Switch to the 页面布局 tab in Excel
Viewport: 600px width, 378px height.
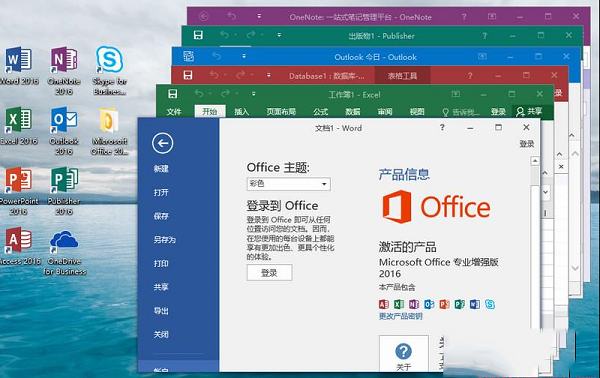[x=281, y=112]
